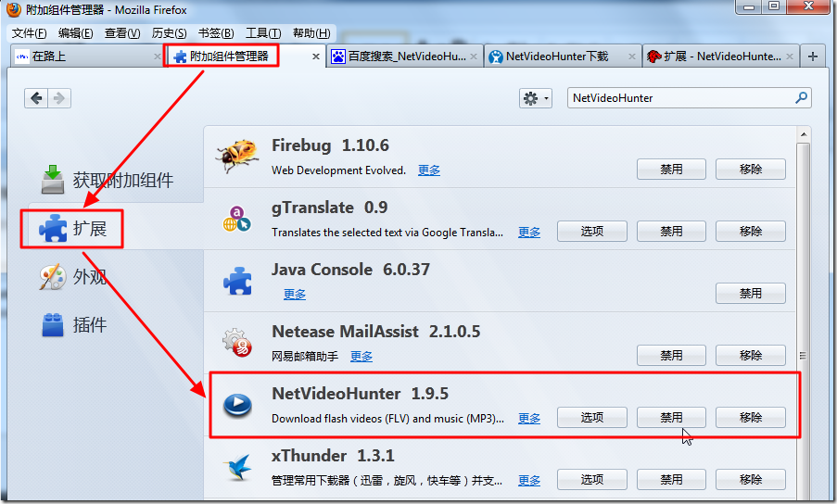Screen dimensions: 837x504
Task: Click the Firebug bug icon
Action: 237,156
